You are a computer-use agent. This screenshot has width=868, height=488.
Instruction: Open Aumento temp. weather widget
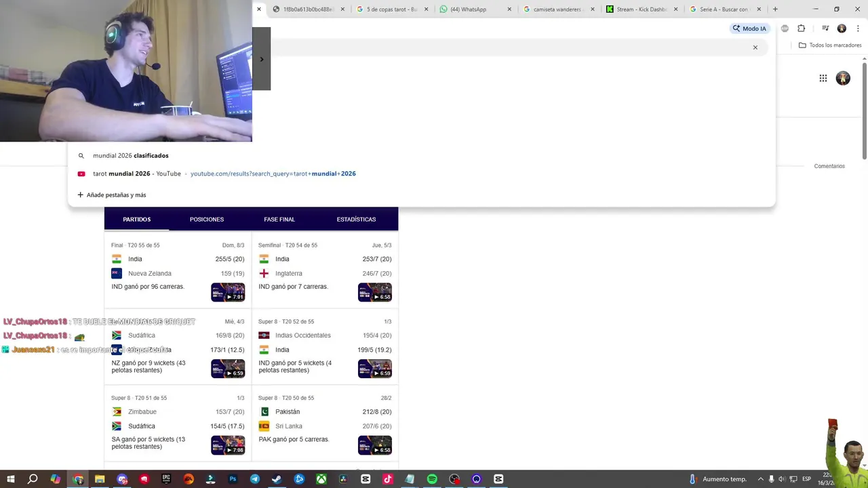718,479
